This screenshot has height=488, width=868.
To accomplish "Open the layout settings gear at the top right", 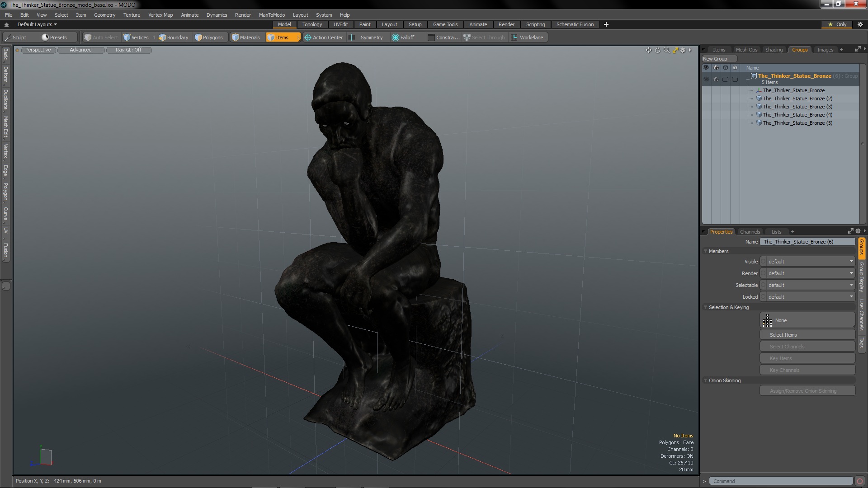I will 860,24.
